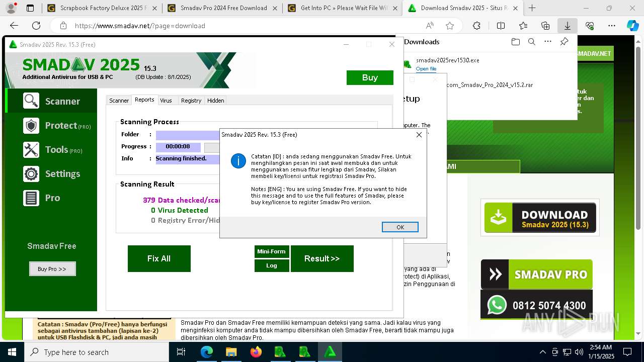Add this page to favorites with star icon

pos(450,26)
